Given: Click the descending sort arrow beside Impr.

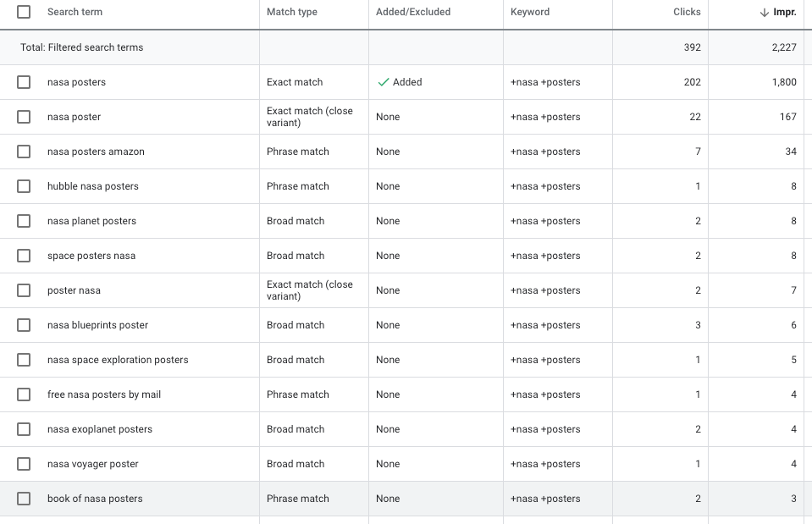Looking at the screenshot, I should click(x=764, y=13).
